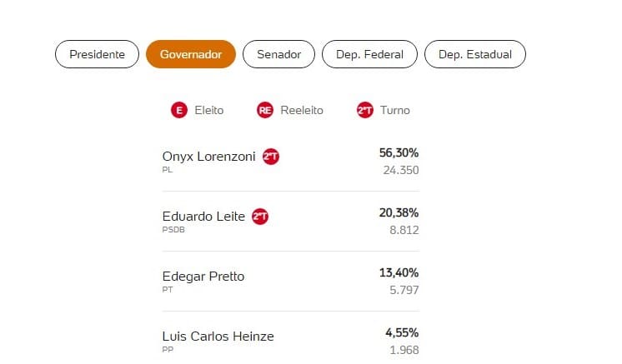This screenshot has height=364, width=622.
Task: Switch to Dep. Estadual tab
Action: click(x=475, y=54)
